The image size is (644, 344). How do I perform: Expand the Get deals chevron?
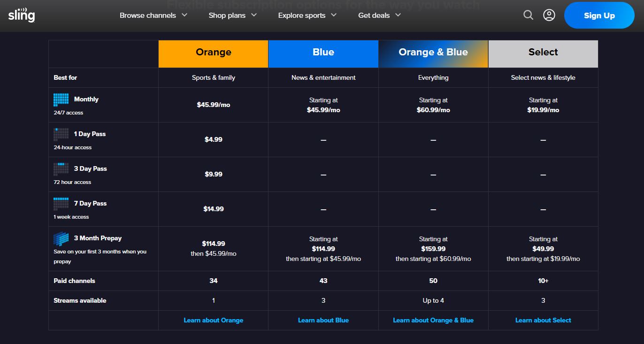[x=398, y=15]
